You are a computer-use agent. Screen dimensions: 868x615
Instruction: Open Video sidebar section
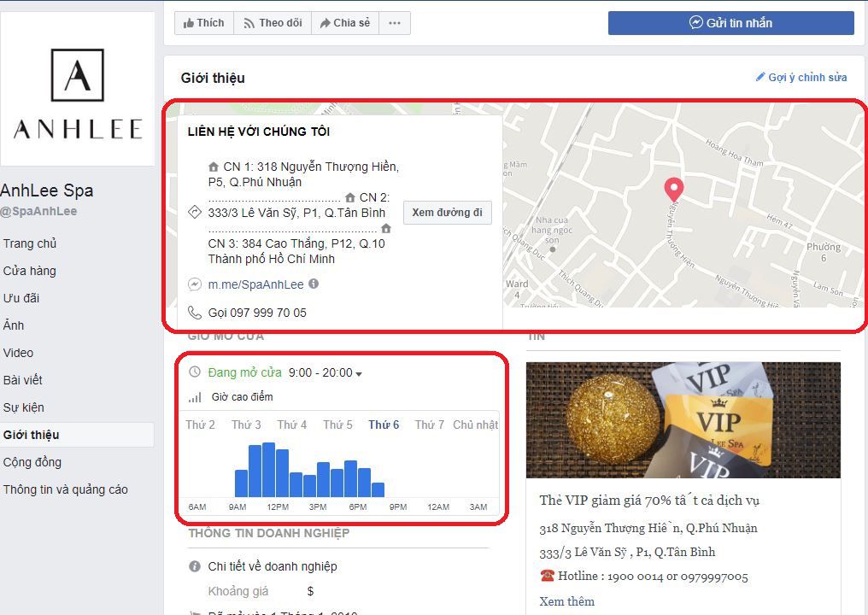18,353
